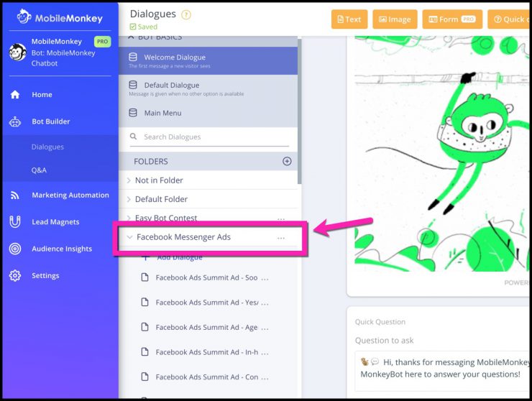Open Marketing Automation section
The height and width of the screenshot is (401, 532).
point(70,195)
